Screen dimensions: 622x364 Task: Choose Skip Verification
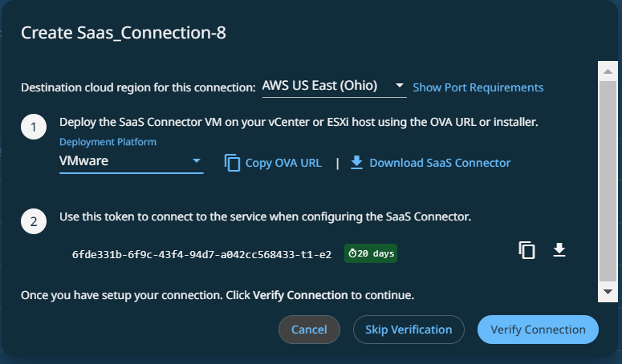pos(409,330)
